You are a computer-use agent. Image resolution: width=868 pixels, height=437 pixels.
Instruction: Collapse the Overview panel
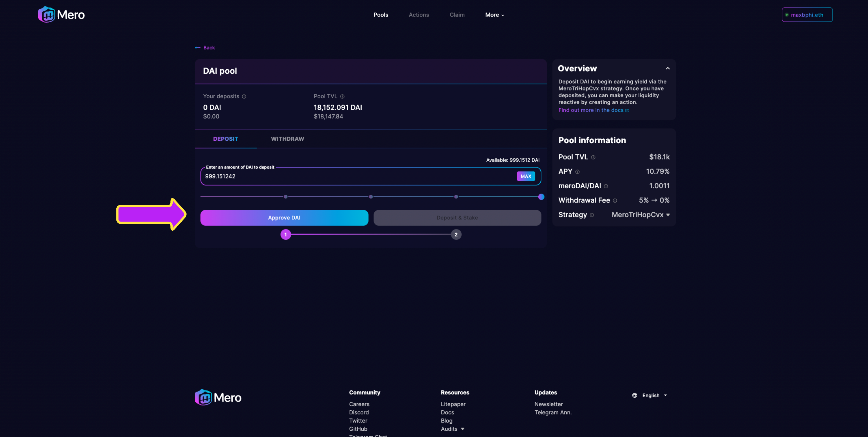[x=668, y=68]
